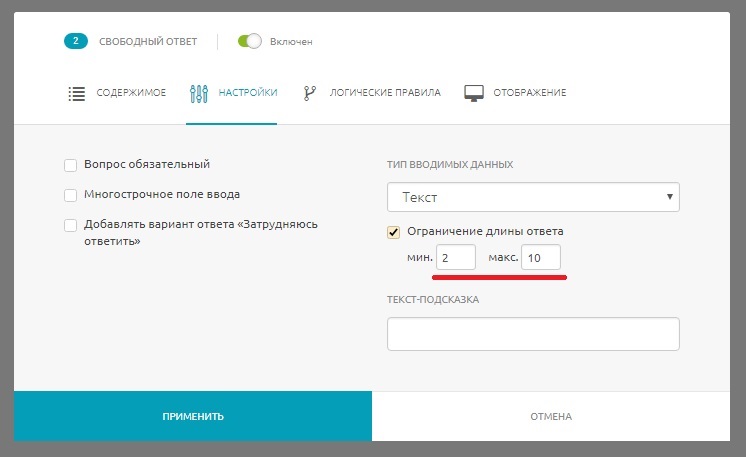Screen dimensions: 746x457
Task: Click the monitor icon beside Отображение
Action: [x=474, y=93]
